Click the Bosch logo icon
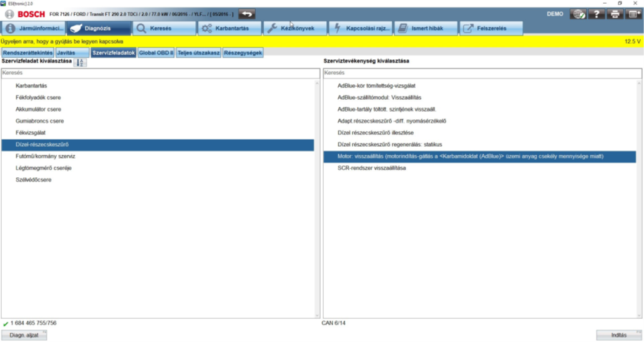Image resolution: width=644 pixels, height=342 pixels. [9, 14]
